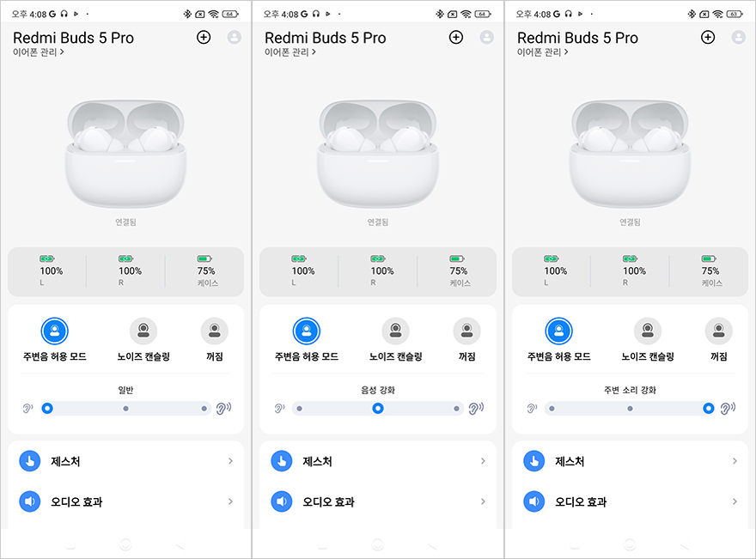
Task: Open the 오디오 효과 menu on the 일반 screen
Action: [x=125, y=501]
